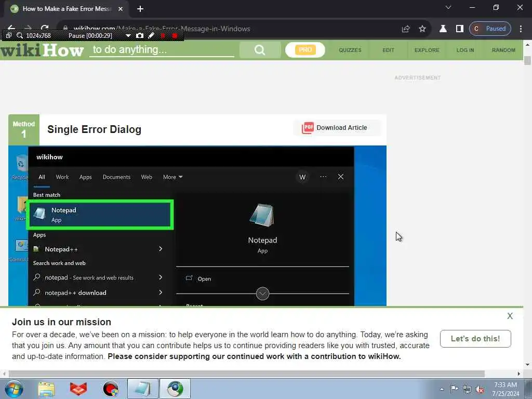
Task: Open the wikiHow PRO badge
Action: (x=305, y=50)
